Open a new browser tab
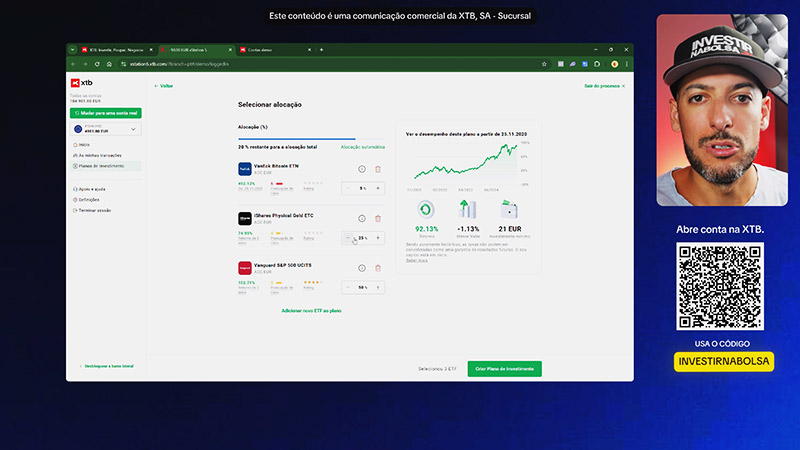This screenshot has width=800, height=450. click(x=321, y=50)
